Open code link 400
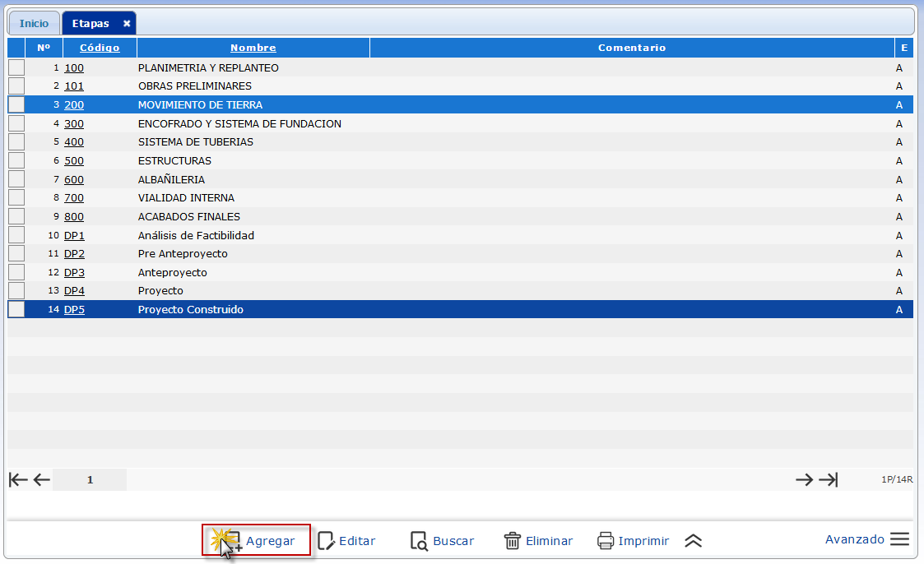Viewport: 924px width, 564px height. point(74,142)
